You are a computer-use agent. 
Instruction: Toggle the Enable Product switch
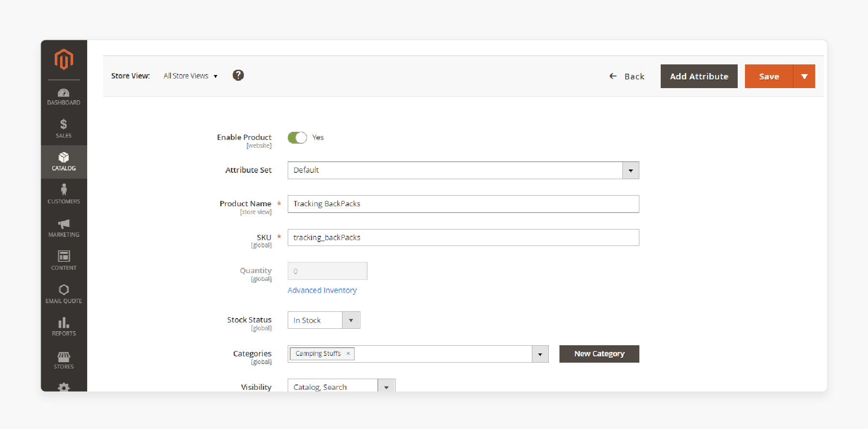(x=297, y=138)
